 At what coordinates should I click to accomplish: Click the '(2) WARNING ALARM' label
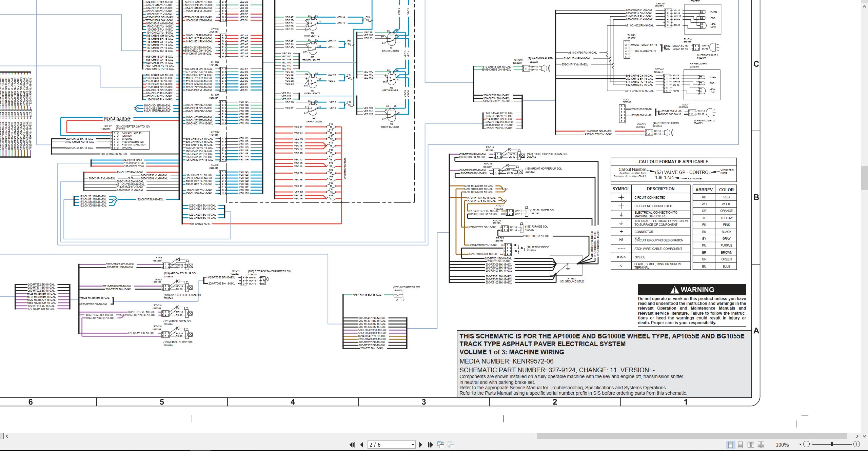(x=540, y=58)
